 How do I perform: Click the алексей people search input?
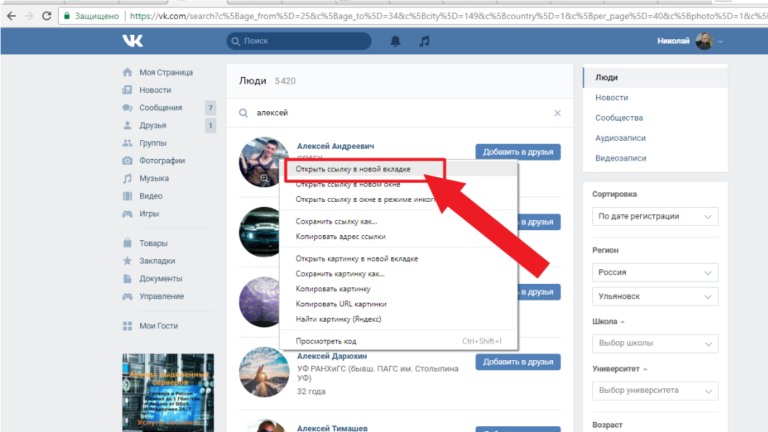click(402, 113)
